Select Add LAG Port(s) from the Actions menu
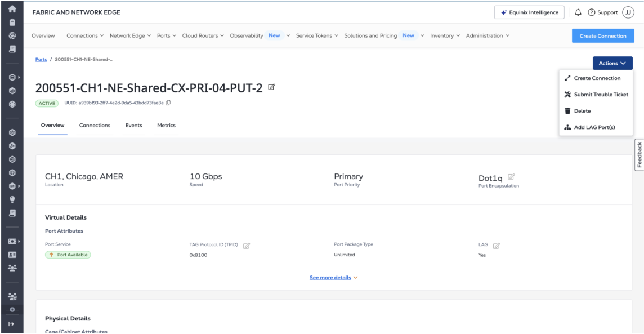Screen dimensions: 644x334 tap(594, 127)
